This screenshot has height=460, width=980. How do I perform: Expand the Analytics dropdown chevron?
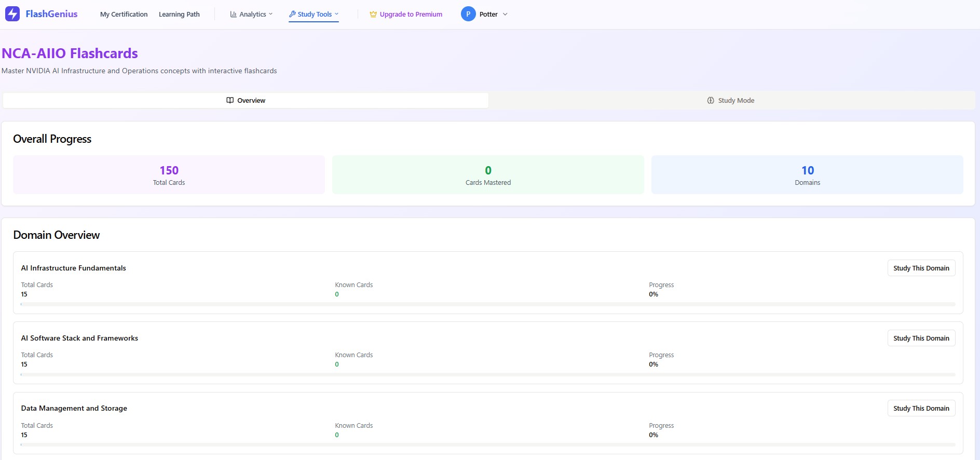tap(271, 14)
